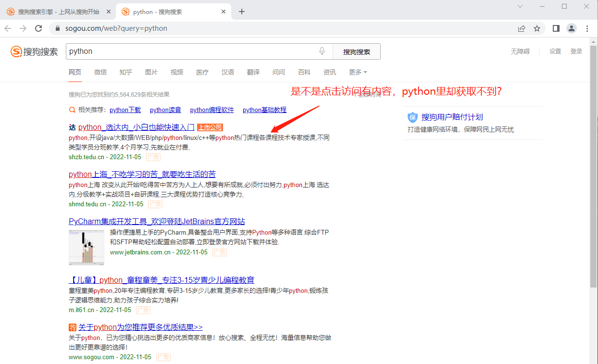The height and width of the screenshot is (364, 598).
Task: Click the site lock icon
Action: pos(58,28)
